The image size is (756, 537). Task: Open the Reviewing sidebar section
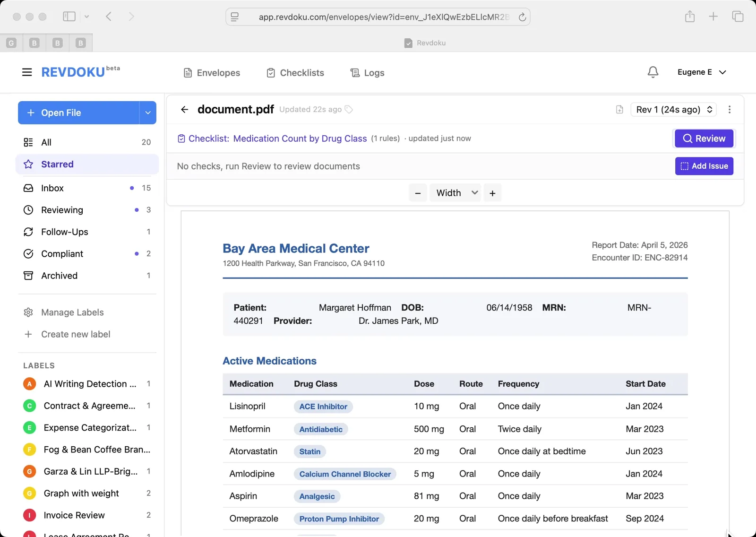point(62,210)
